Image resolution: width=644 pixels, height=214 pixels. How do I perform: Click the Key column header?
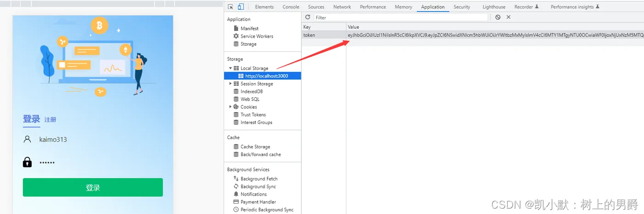(324, 27)
